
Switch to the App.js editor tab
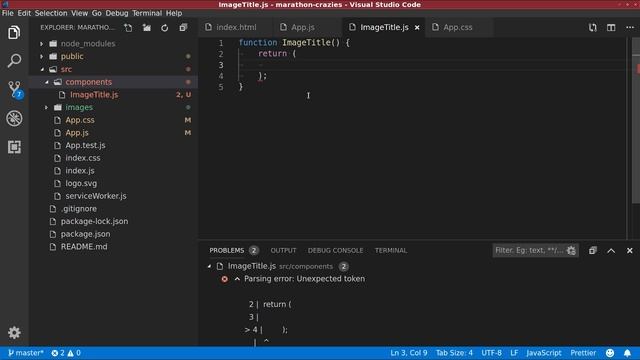pyautogui.click(x=302, y=27)
